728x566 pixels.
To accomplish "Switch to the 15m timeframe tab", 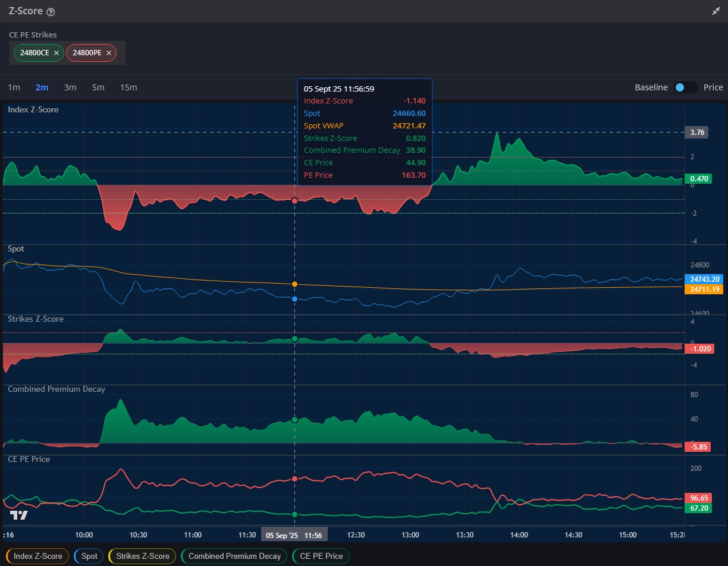I will point(128,87).
